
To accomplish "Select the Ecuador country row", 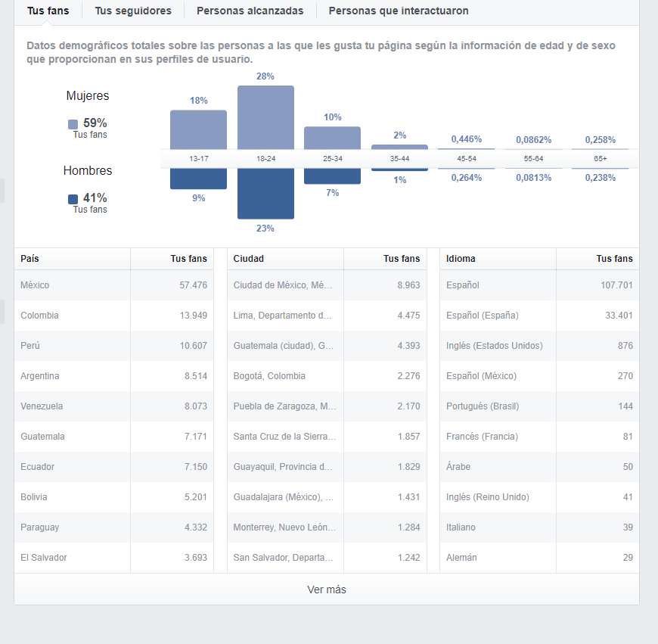I will pos(114,466).
